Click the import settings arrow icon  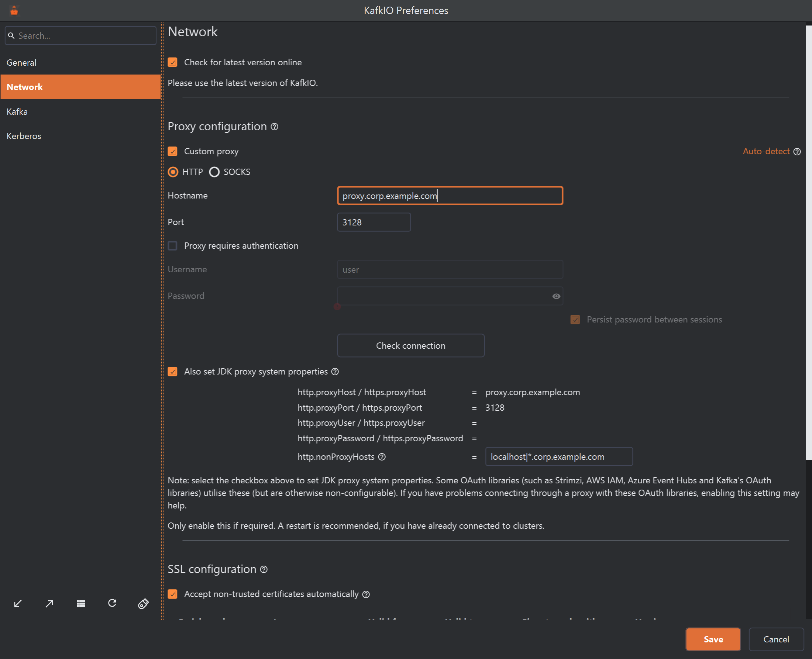click(18, 604)
